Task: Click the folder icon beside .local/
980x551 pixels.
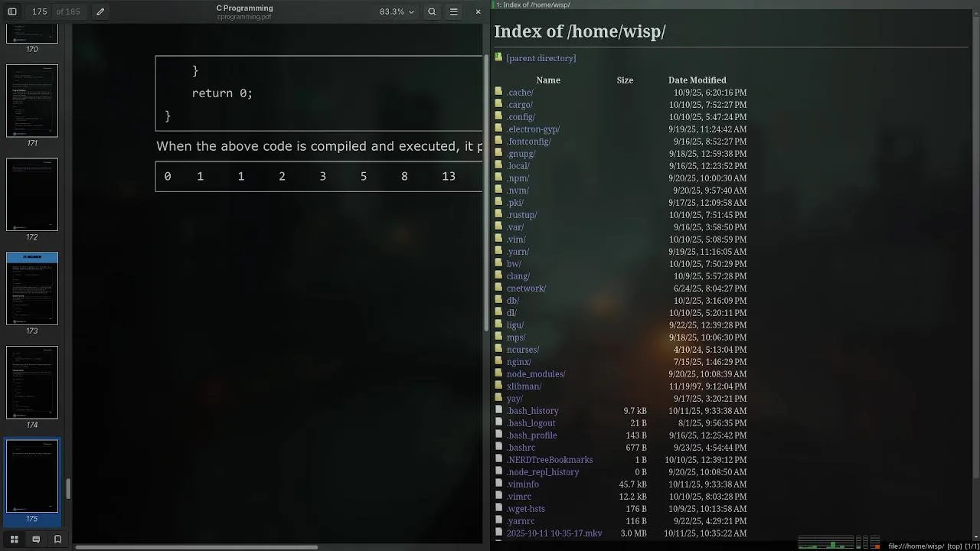Action: [498, 165]
